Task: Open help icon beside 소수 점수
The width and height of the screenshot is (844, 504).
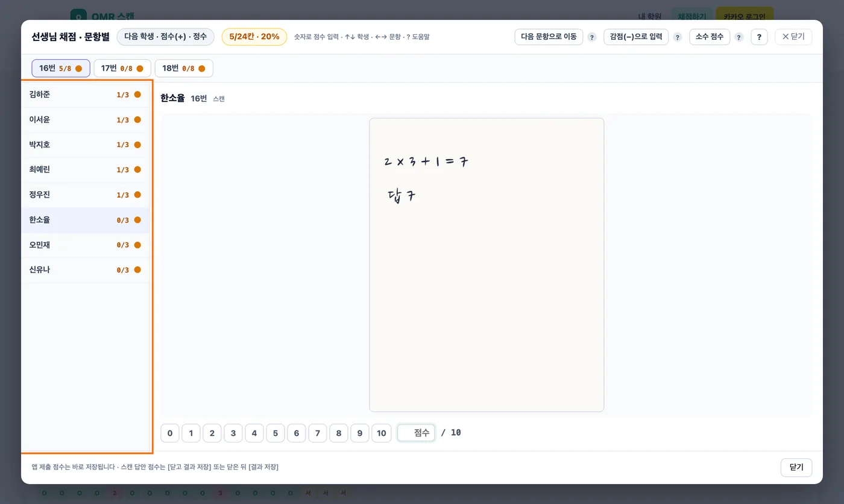Action: 739,37
